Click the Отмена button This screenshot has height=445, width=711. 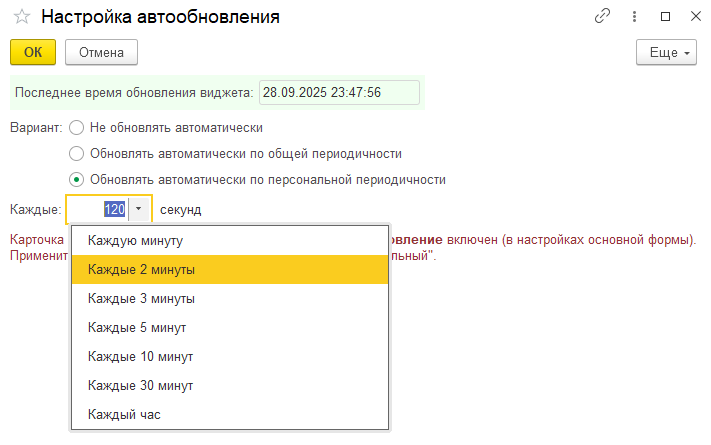[100, 53]
